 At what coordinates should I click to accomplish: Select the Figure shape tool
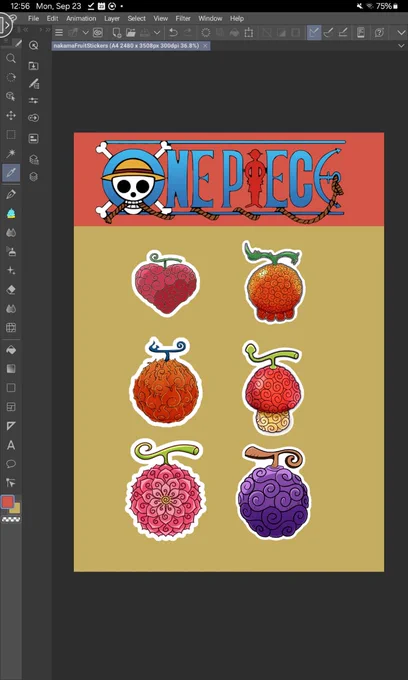[x=11, y=388]
